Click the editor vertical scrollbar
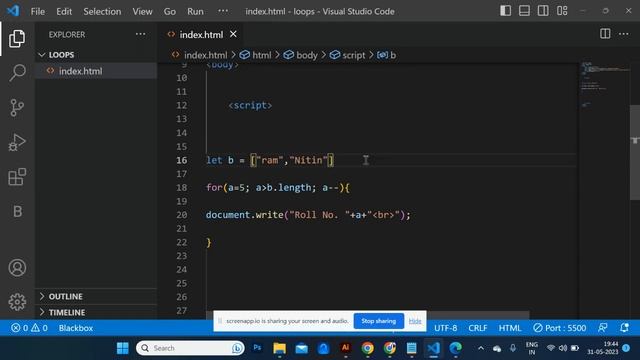 coord(635,152)
